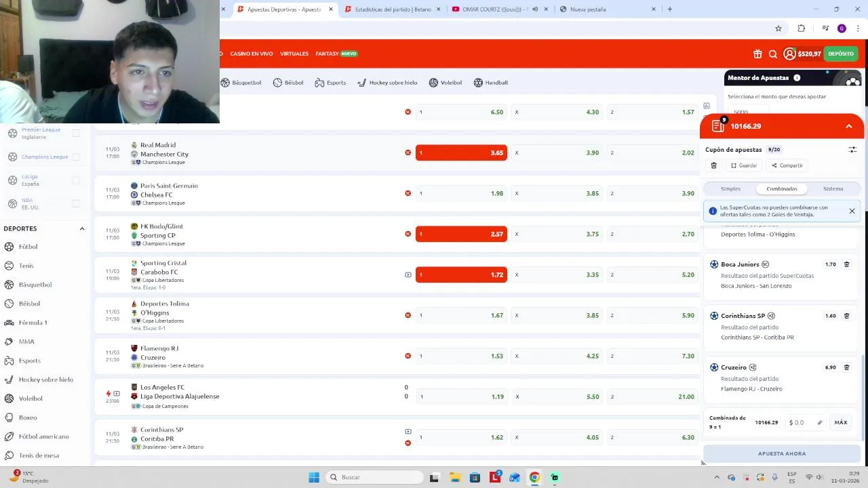Select Paris Saint-Germain home odds 1.98
The width and height of the screenshot is (868, 488).
coord(461,193)
